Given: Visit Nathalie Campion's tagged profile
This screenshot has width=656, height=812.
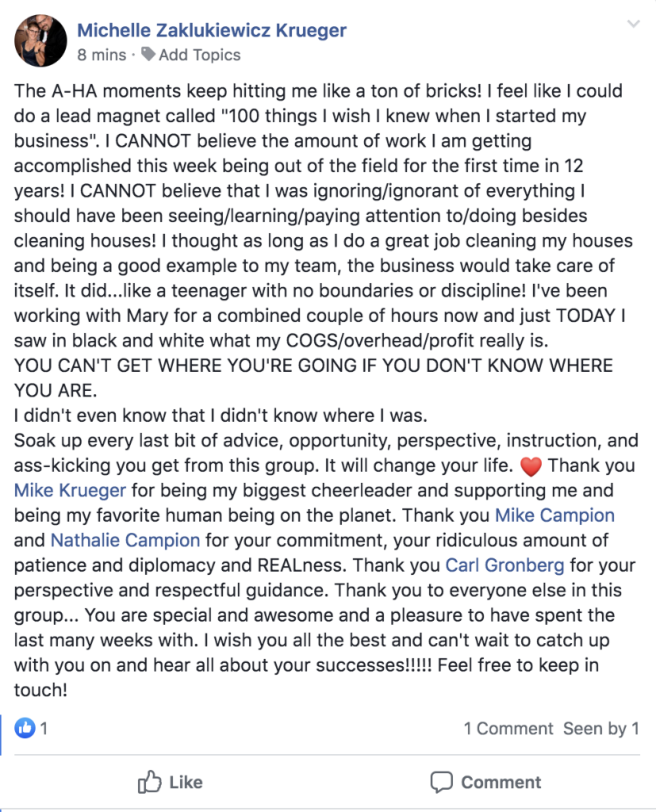Looking at the screenshot, I should 125,541.
